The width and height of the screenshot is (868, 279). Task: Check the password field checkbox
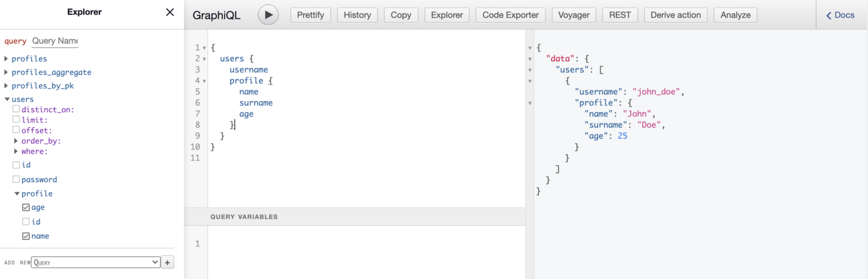(16, 179)
